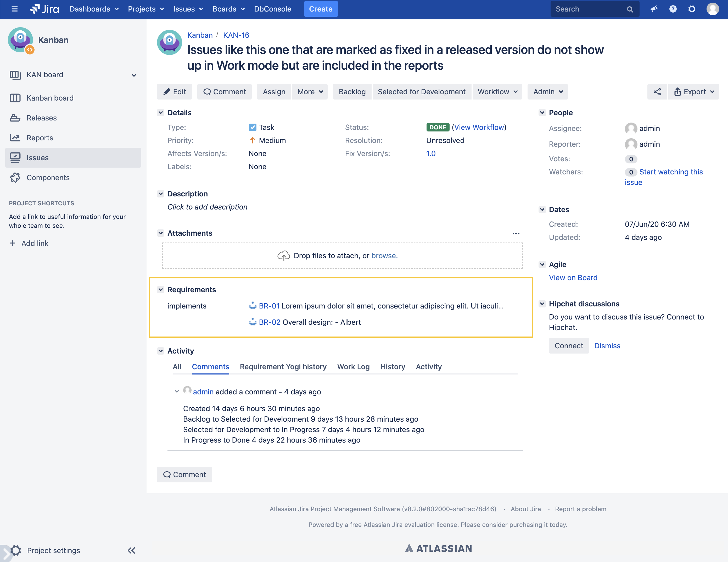Collapse the Requirements section
Image resolution: width=728 pixels, height=562 pixels.
point(161,289)
